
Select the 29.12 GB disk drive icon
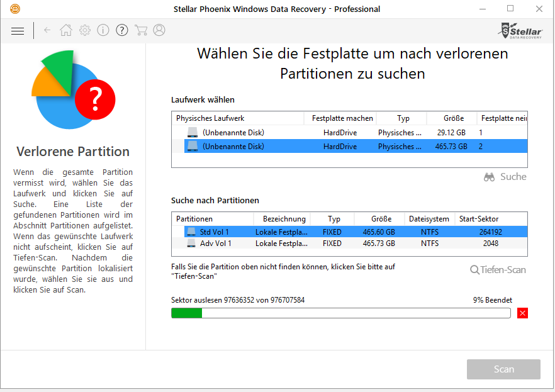192,133
